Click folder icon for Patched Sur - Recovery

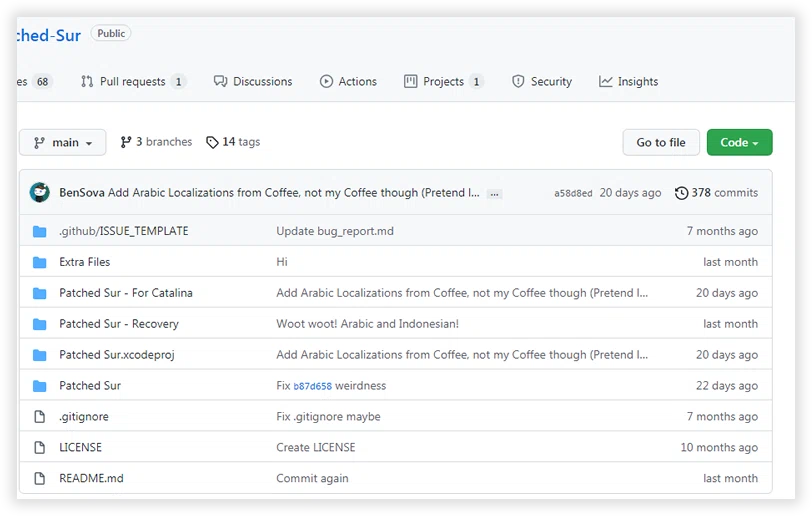click(x=39, y=324)
